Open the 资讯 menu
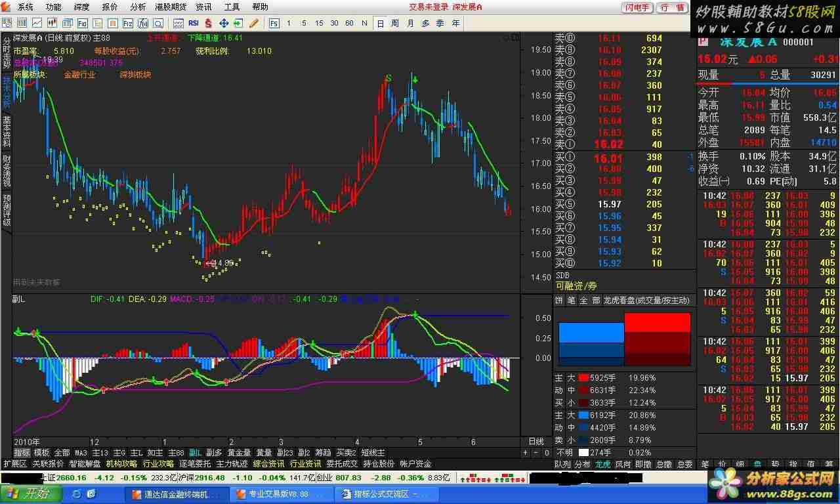The height and width of the screenshot is (504, 840). [203, 7]
